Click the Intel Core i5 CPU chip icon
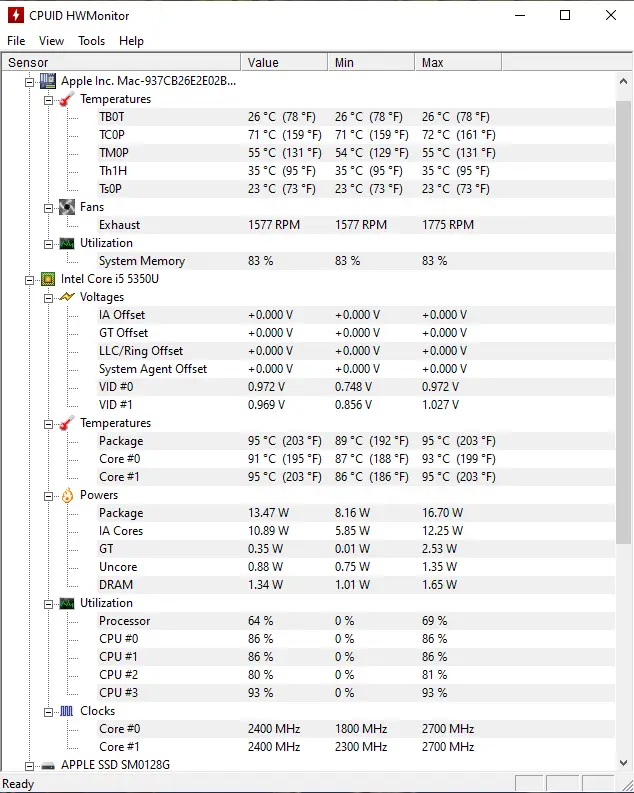 click(x=48, y=279)
